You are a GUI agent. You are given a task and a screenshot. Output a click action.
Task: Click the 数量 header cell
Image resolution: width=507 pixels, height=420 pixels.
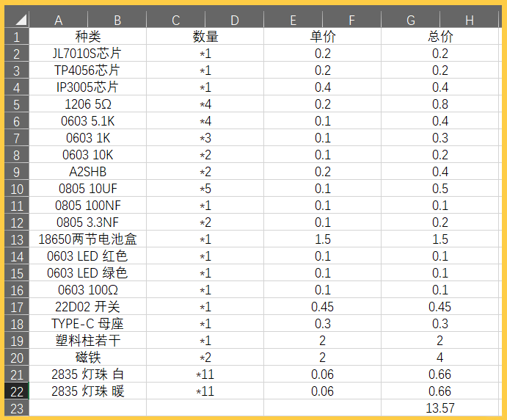205,37
